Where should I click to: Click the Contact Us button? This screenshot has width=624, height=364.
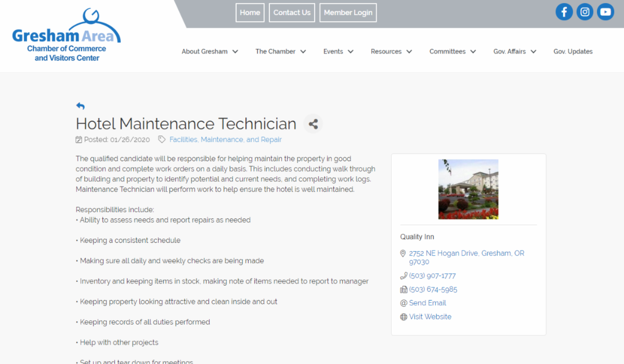292,13
